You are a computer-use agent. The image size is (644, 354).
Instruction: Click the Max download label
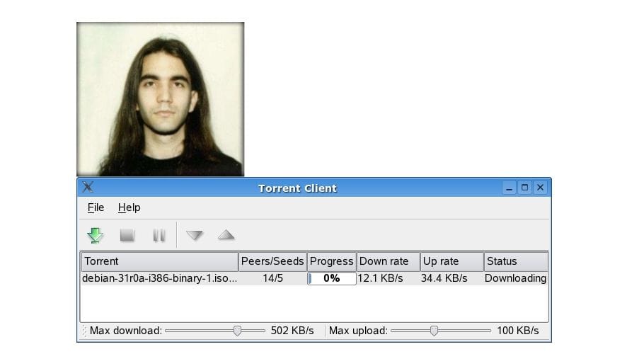coord(126,331)
